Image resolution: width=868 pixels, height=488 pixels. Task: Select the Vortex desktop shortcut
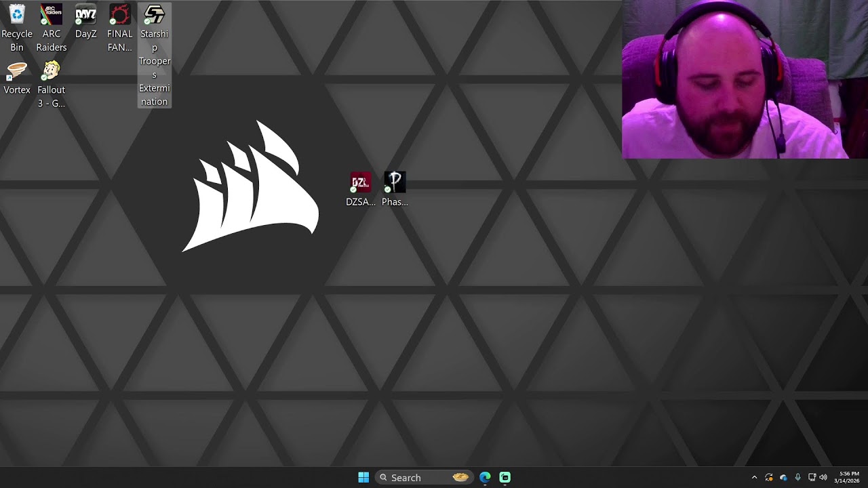17,77
